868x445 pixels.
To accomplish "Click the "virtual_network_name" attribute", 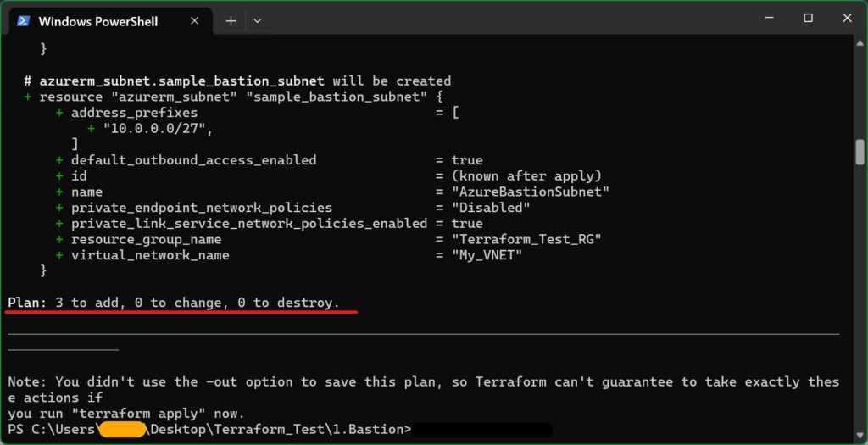I will pyautogui.click(x=150, y=256).
